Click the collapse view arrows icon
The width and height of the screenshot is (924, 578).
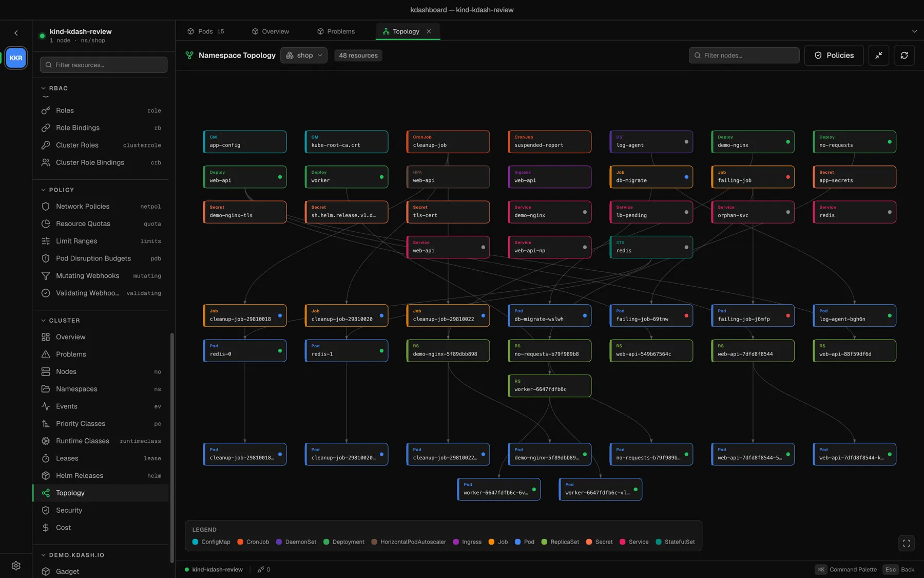click(x=879, y=55)
